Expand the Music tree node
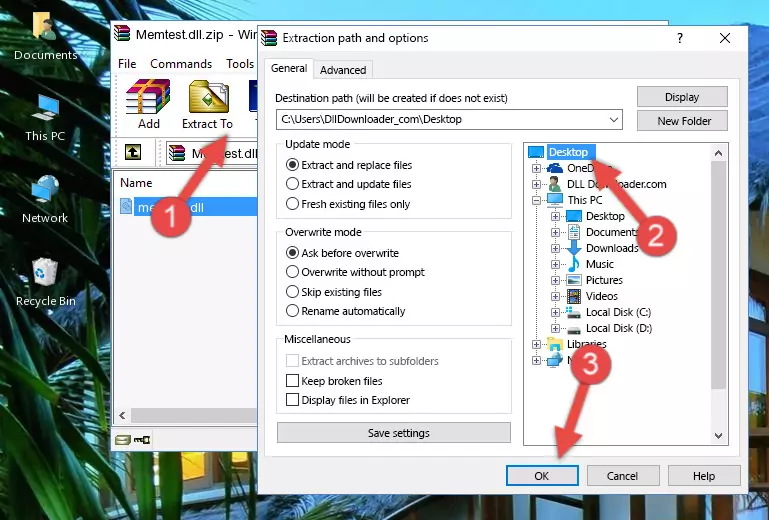The image size is (769, 520). [x=555, y=264]
